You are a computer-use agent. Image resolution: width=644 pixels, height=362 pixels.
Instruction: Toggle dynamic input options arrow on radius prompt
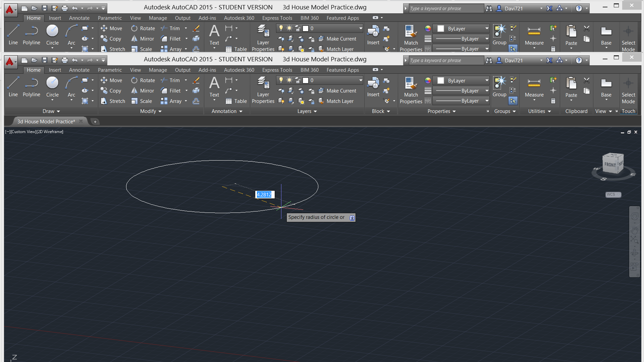[352, 218]
